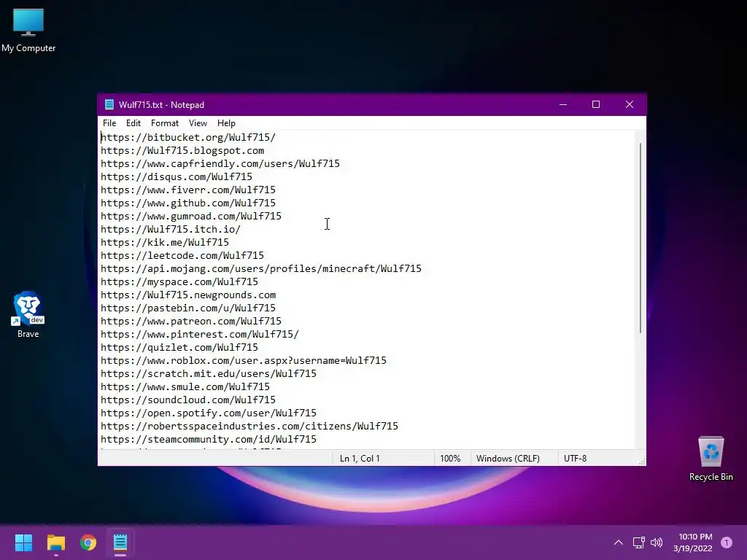This screenshot has width=747, height=560.
Task: Open the My Computer desktop icon
Action: pyautogui.click(x=28, y=30)
